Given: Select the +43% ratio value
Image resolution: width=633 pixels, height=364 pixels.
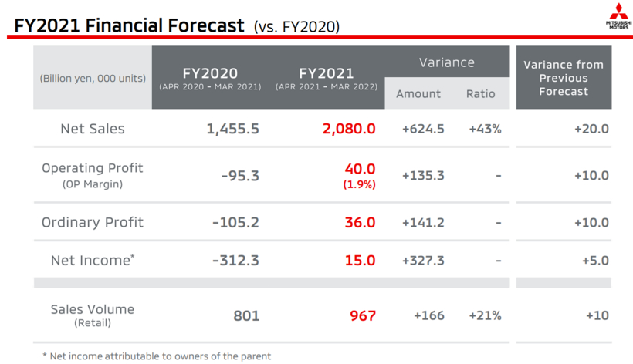Looking at the screenshot, I should pyautogui.click(x=485, y=129).
